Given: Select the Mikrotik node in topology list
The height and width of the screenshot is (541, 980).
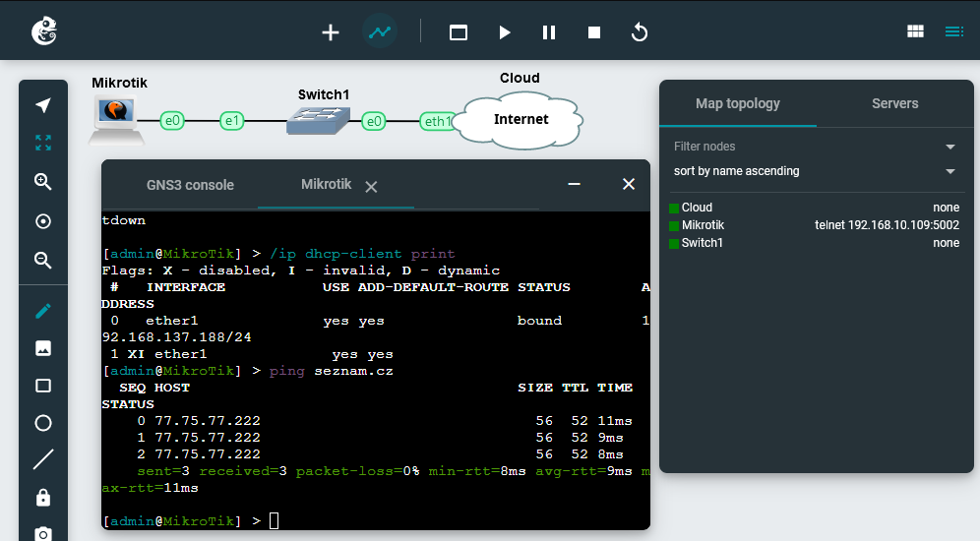Looking at the screenshot, I should (x=703, y=225).
